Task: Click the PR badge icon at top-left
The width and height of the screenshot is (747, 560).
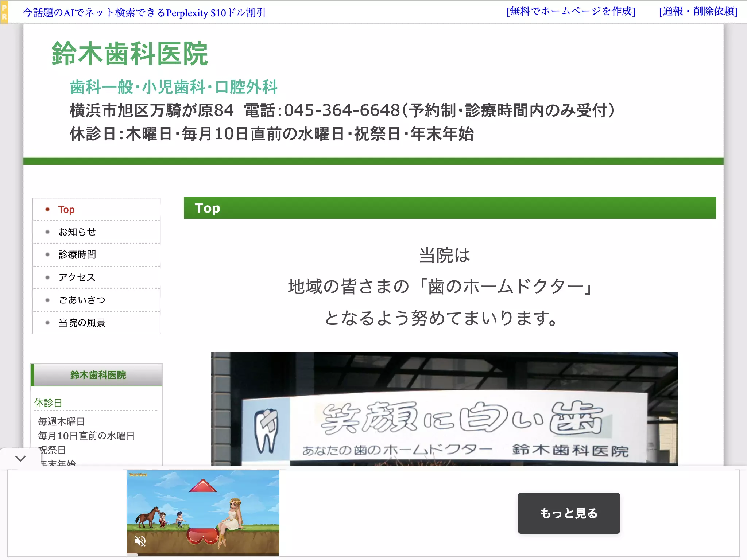Action: (x=4, y=12)
